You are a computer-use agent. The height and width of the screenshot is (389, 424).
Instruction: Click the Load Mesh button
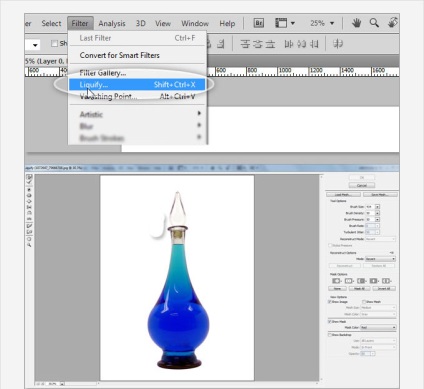(x=343, y=194)
